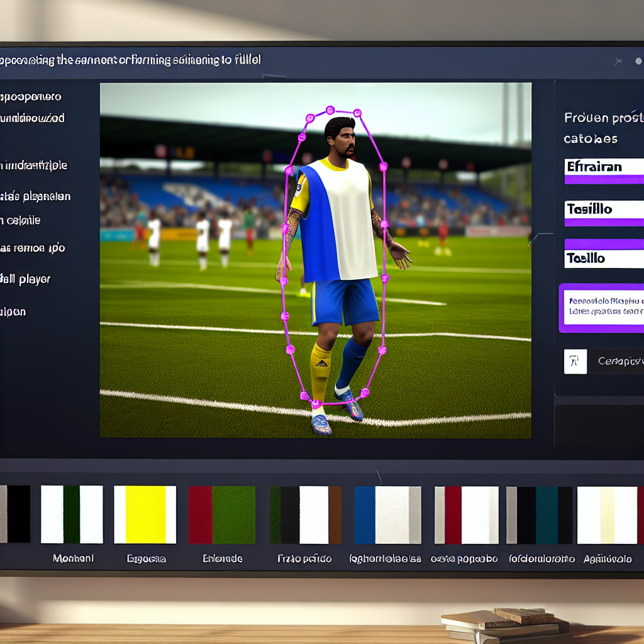Select topmost polygon anchor point above player's head
Image resolution: width=644 pixels, height=644 pixels.
coord(330,110)
